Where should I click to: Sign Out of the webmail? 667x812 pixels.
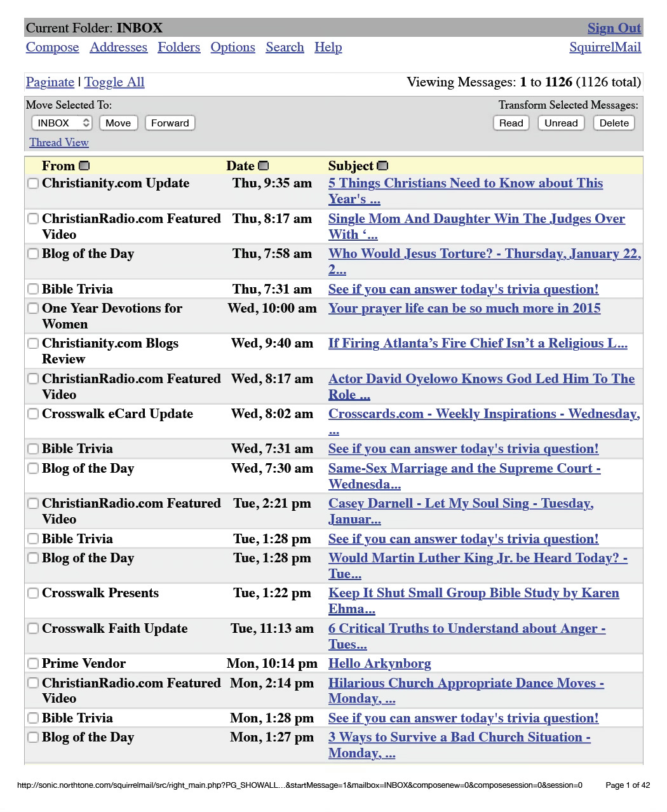(x=614, y=28)
